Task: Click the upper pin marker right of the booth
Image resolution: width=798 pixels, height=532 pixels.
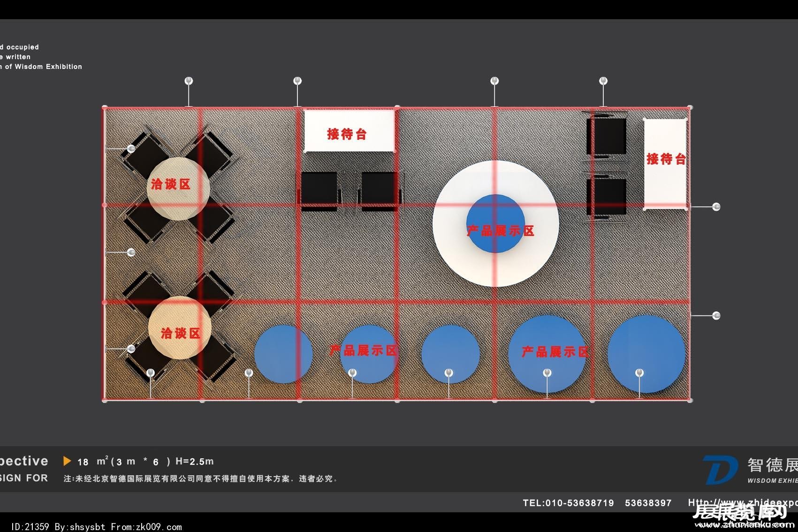Action: 716,207
